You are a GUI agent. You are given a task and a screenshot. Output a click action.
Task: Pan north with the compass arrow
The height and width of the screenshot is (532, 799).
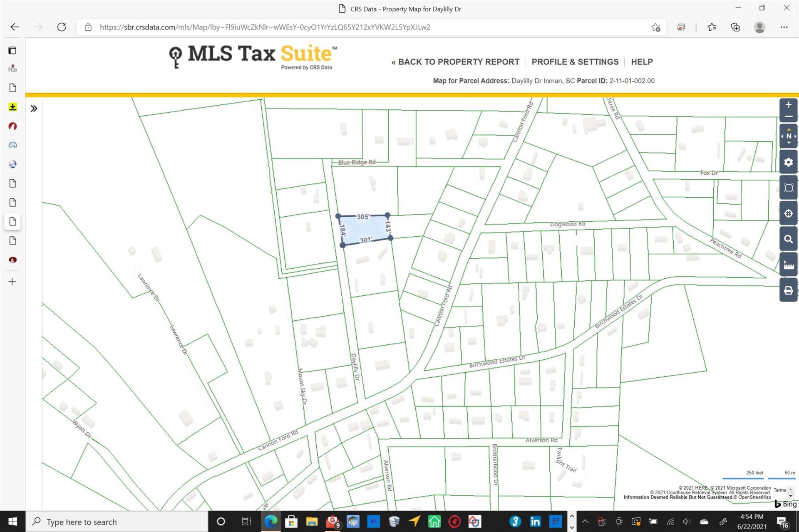[789, 130]
